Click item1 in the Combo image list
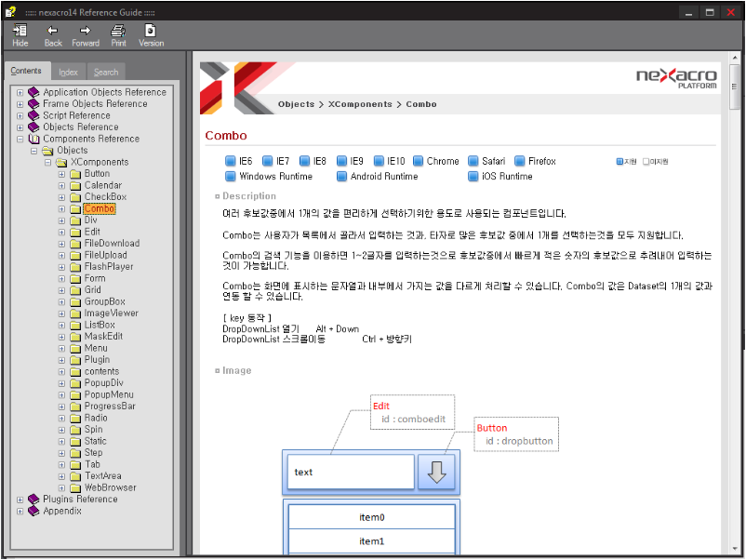This screenshot has height=560, width=746. pos(371,541)
